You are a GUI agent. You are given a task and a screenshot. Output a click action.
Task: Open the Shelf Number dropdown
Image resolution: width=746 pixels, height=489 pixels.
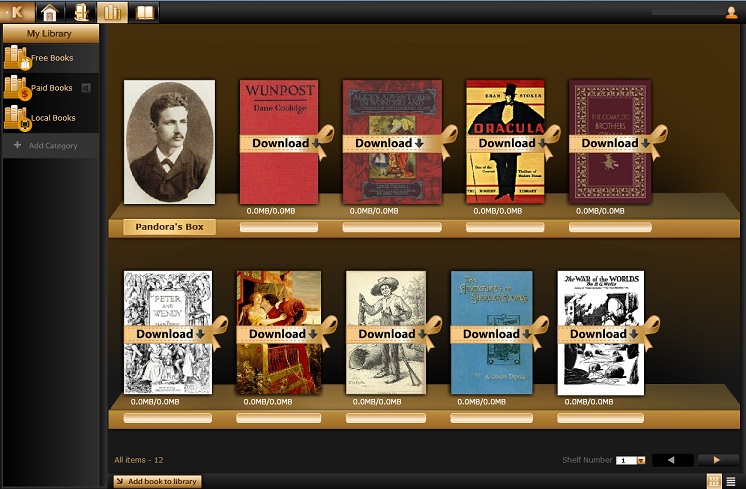[x=641, y=460]
